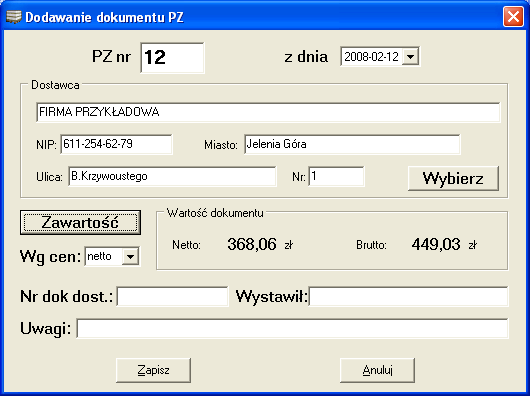
Task: Click the Brutto: label
Action: click(371, 245)
